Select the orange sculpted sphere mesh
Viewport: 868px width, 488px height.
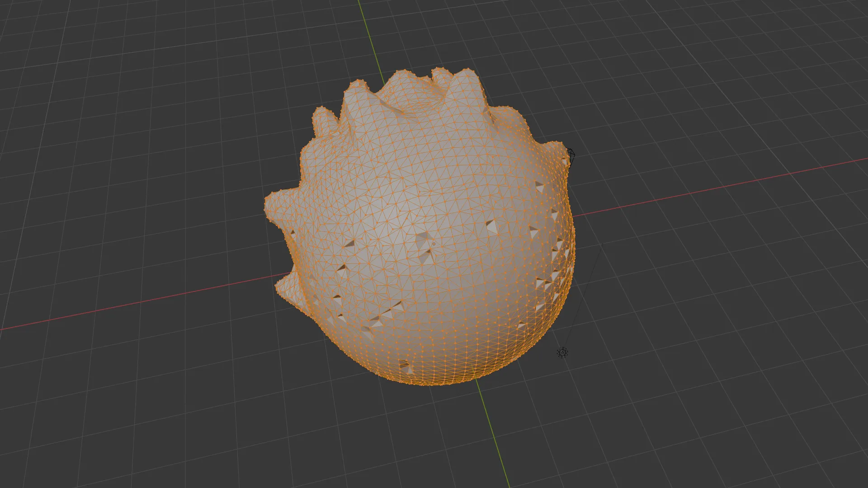coord(420,227)
